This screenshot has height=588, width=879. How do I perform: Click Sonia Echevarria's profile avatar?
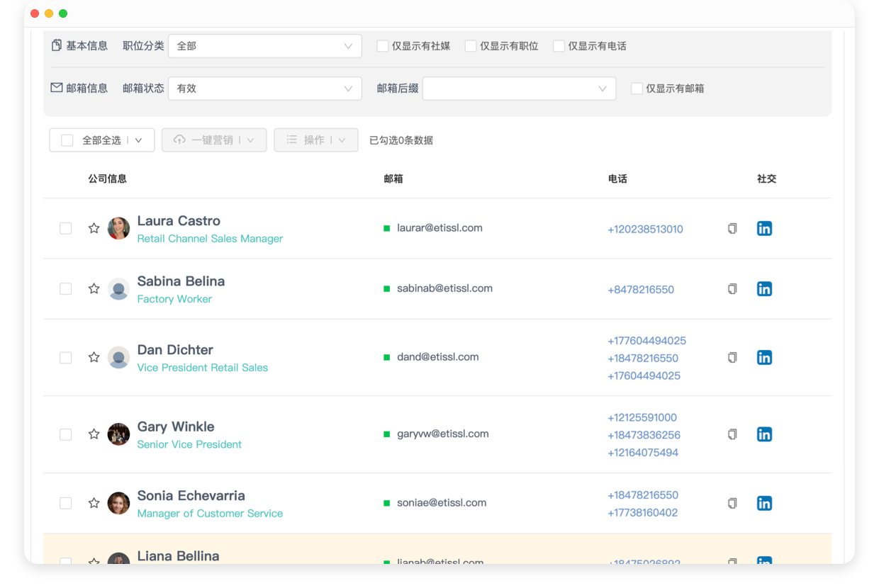pos(118,503)
